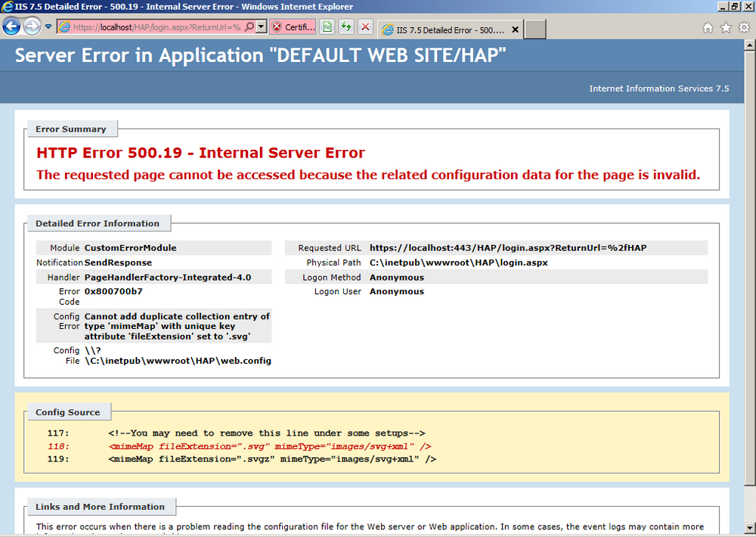Click the Detailed Error Information heading

pos(98,223)
